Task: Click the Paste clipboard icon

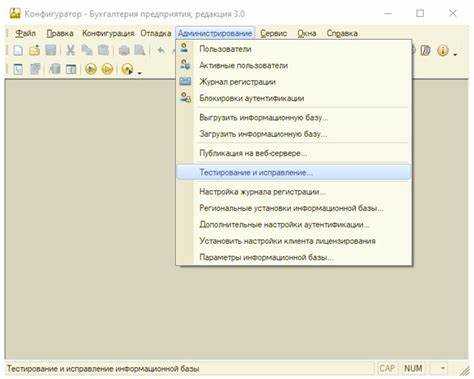Action: coord(104,50)
